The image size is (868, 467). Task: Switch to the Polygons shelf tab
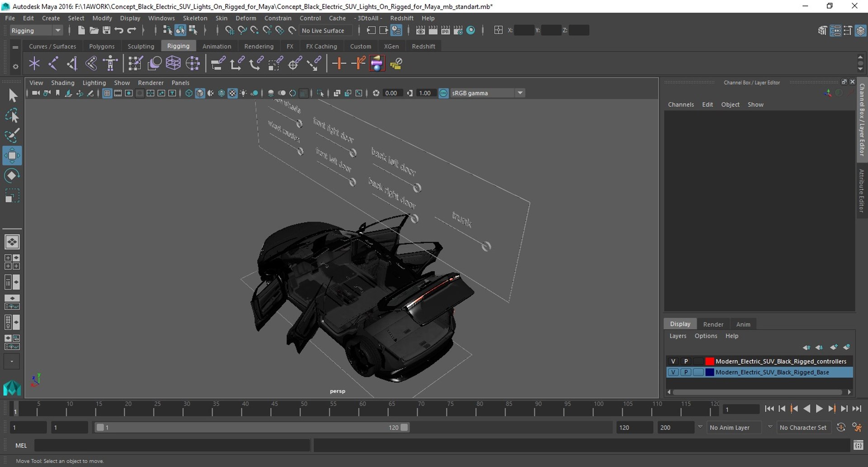click(102, 46)
